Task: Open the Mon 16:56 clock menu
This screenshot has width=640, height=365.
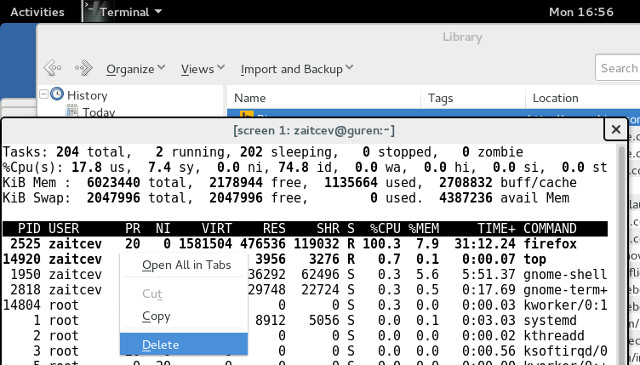Action: [x=581, y=12]
